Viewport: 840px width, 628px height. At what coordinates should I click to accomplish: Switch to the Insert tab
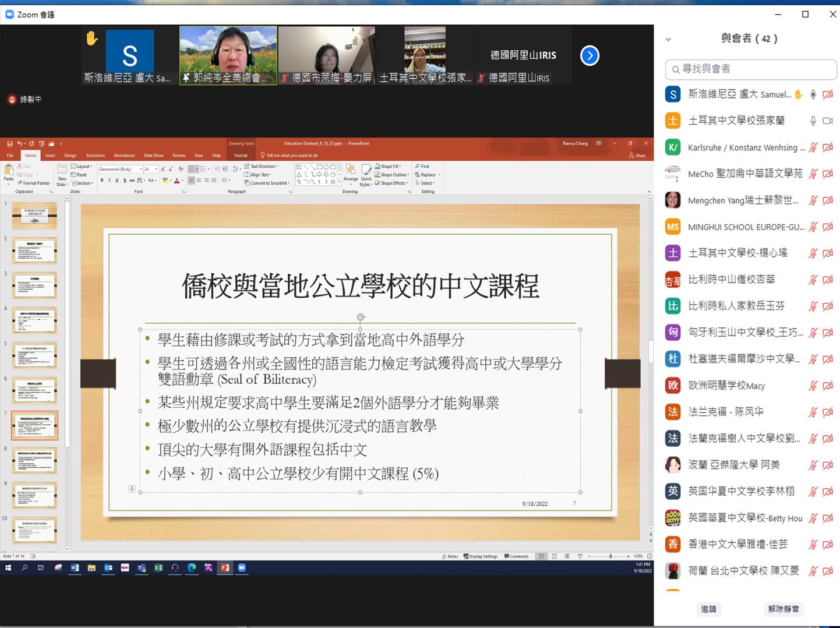tap(50, 156)
